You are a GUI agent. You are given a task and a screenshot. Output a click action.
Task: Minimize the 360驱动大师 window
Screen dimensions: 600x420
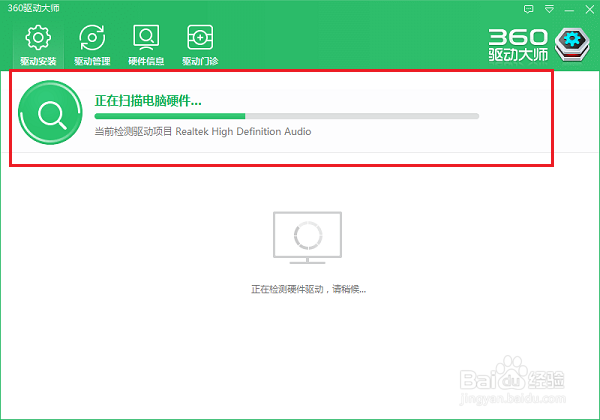tap(569, 10)
